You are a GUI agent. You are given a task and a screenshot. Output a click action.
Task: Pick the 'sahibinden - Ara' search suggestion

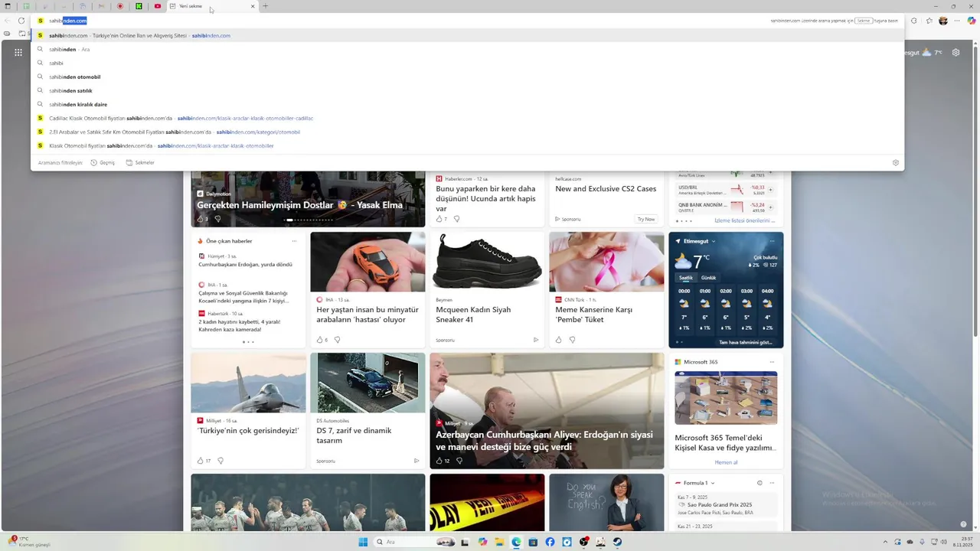[x=467, y=49]
